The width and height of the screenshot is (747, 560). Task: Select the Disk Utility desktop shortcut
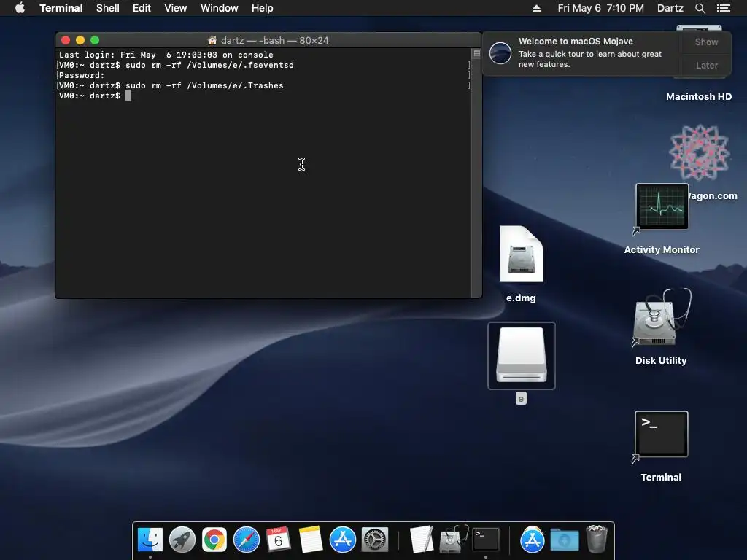tap(661, 318)
